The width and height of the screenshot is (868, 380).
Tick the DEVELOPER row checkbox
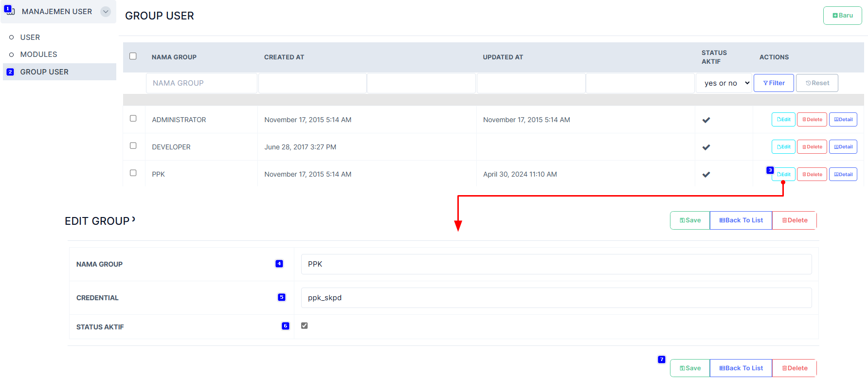(133, 145)
